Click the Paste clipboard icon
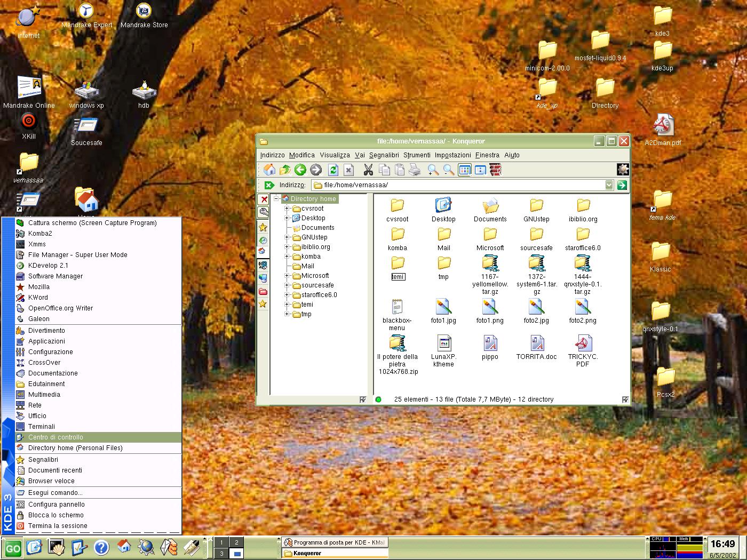747x560 pixels. point(399,170)
